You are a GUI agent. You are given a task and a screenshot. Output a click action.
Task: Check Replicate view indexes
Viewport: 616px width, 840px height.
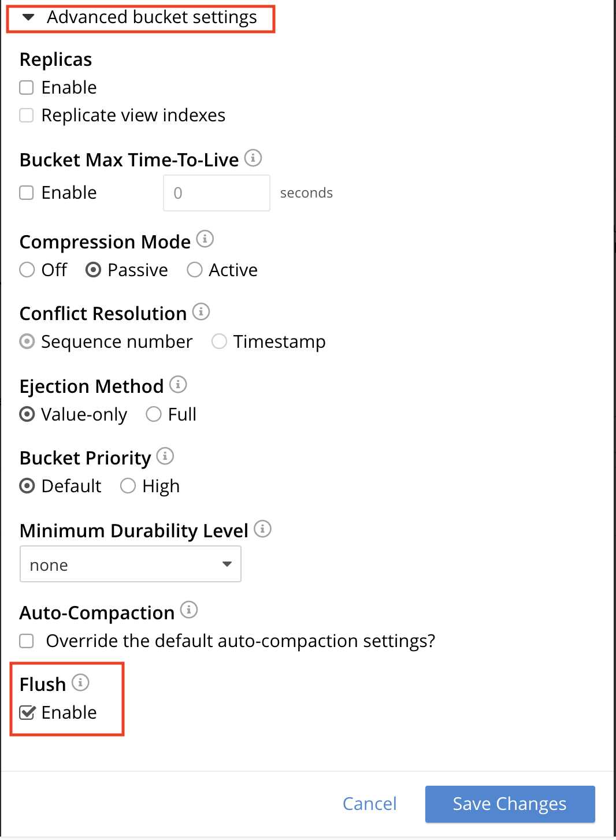click(x=26, y=115)
